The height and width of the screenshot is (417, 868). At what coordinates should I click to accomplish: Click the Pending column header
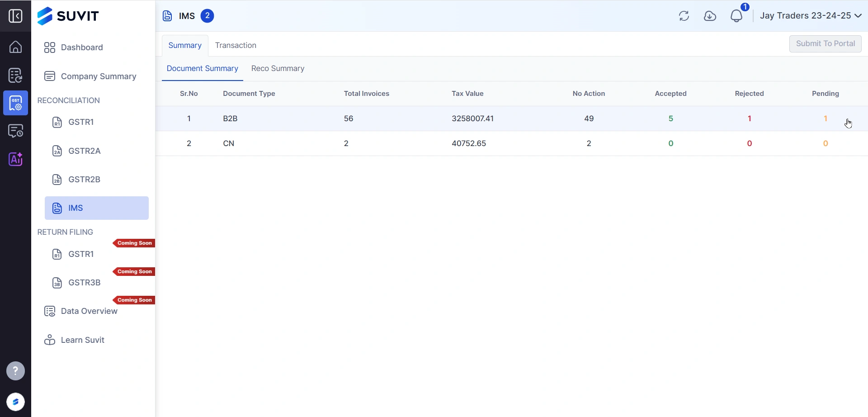point(826,94)
